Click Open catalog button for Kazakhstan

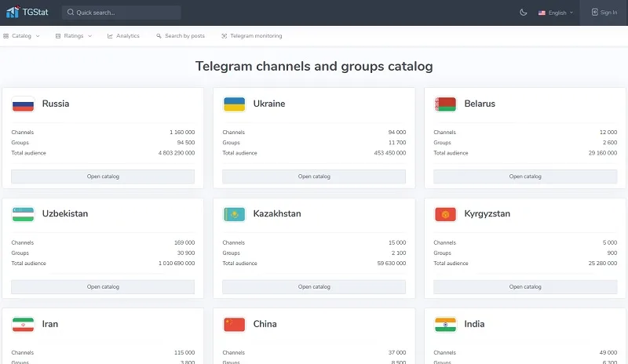coord(314,286)
